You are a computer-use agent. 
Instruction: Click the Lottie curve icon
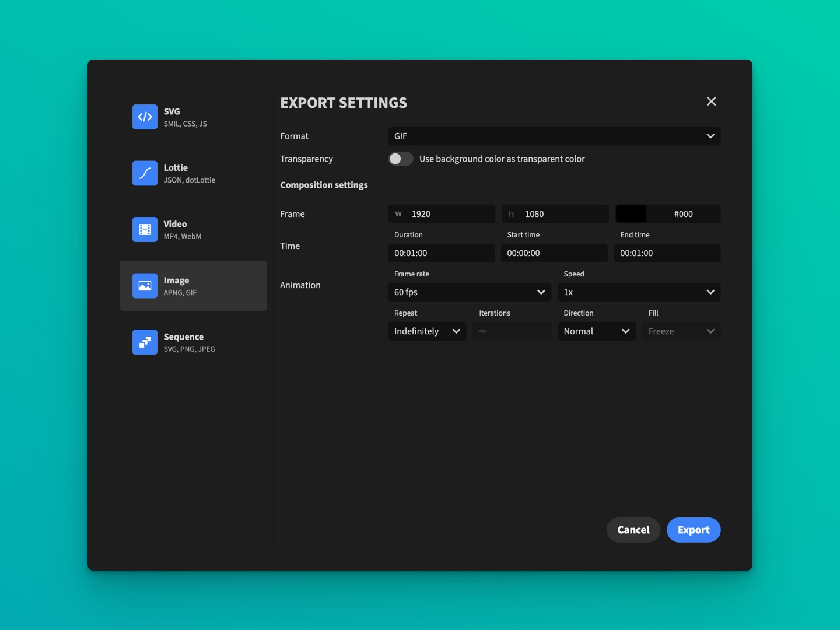[x=145, y=173]
